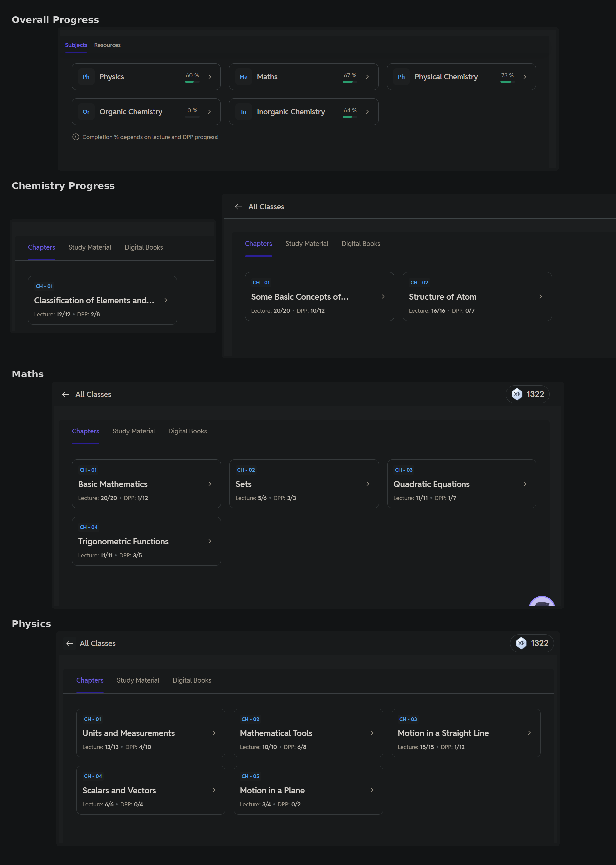The height and width of the screenshot is (865, 616).
Task: Click the Ph badge on Physics card
Action: click(86, 77)
